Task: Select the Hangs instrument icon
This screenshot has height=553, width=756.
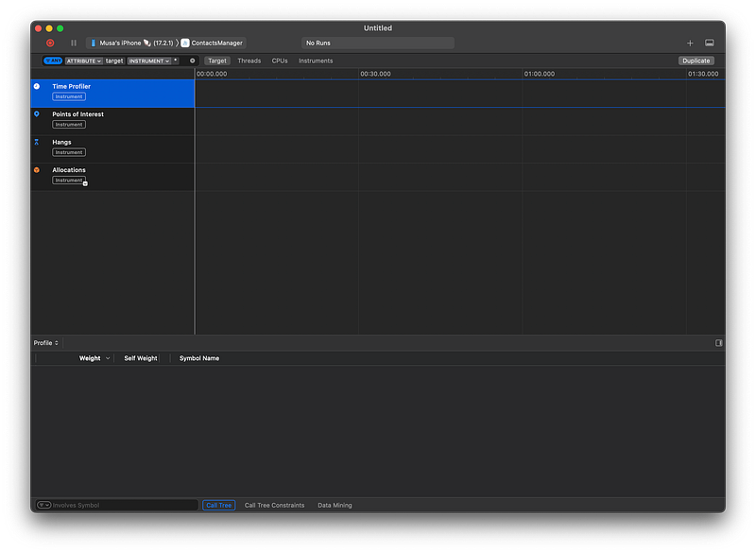Action: pos(36,142)
